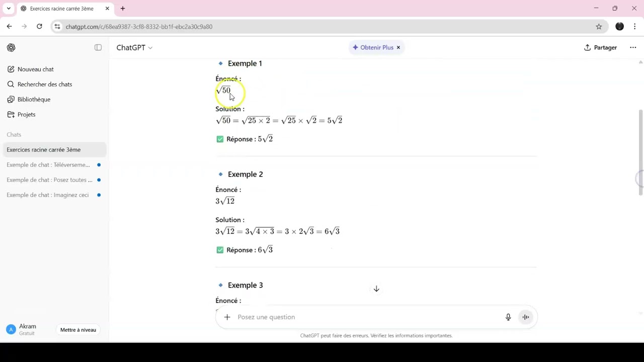Click the address bar URL

tap(139, 27)
